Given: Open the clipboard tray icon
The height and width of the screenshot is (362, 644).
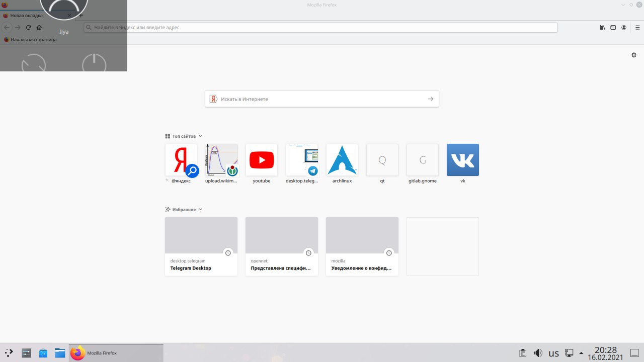Looking at the screenshot, I should click(523, 353).
